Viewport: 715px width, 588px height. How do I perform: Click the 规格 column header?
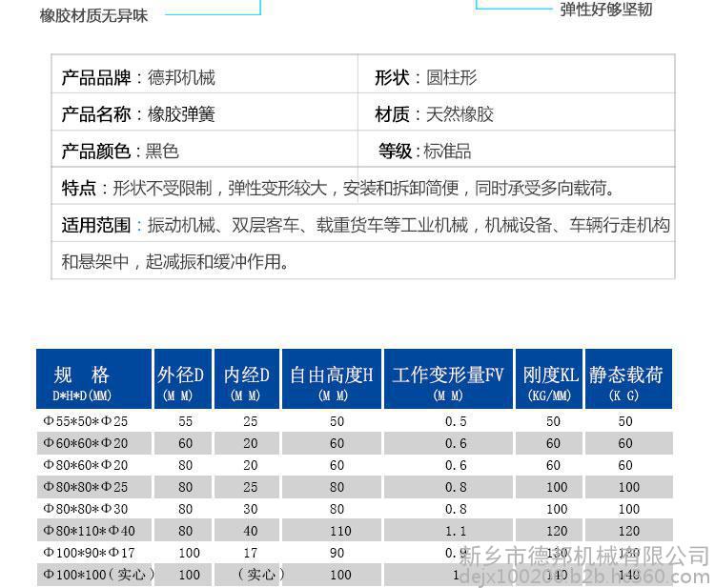click(x=92, y=380)
